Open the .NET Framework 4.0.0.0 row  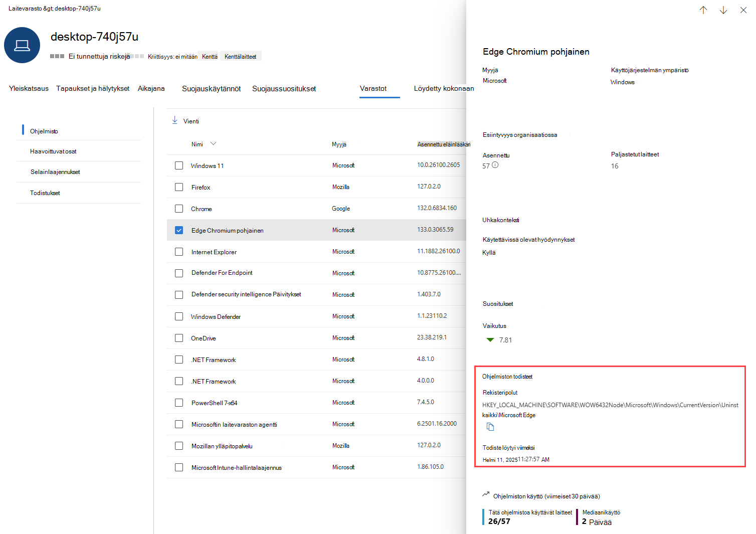tap(317, 381)
